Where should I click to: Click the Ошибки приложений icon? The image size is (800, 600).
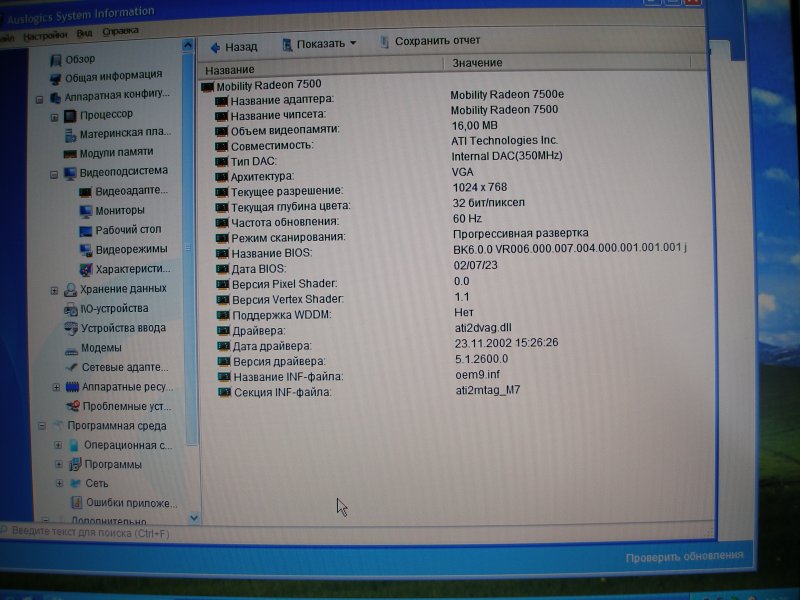coord(76,502)
